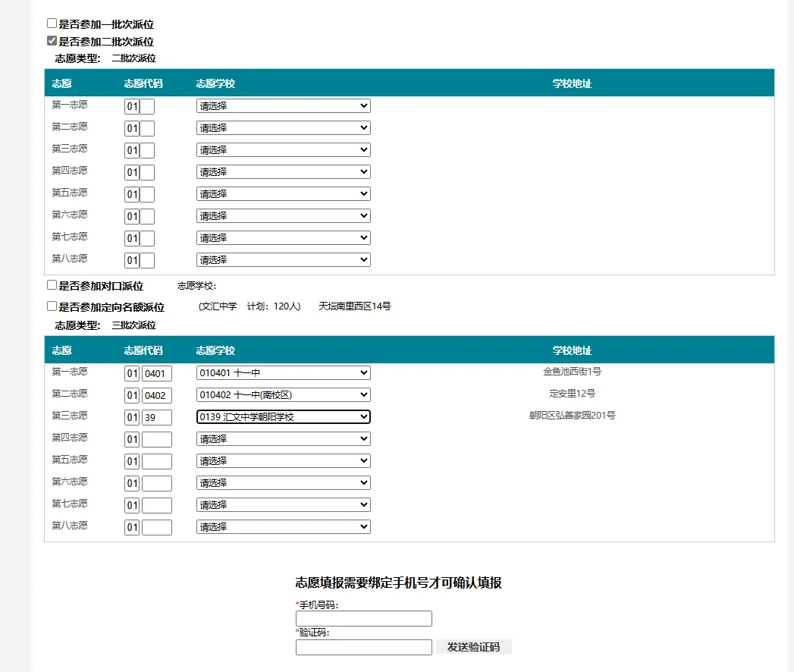Click 二批次派位 第六志愿 empty code field
Screen dimensions: 794x672
pyautogui.click(x=147, y=217)
